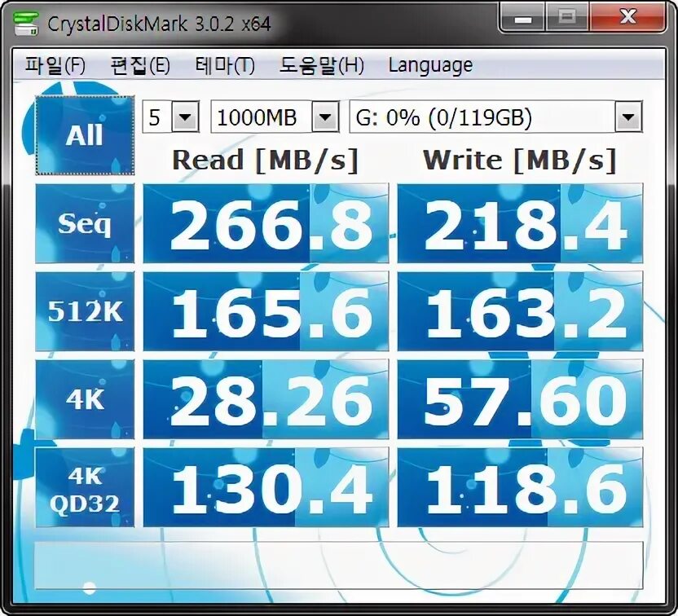
Task: Open the Language menu
Action: coord(430,66)
